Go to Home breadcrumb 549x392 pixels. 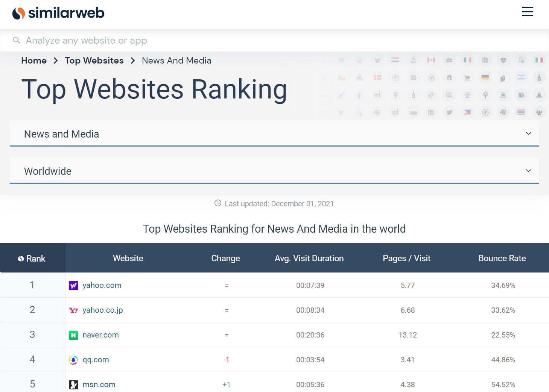(34, 61)
